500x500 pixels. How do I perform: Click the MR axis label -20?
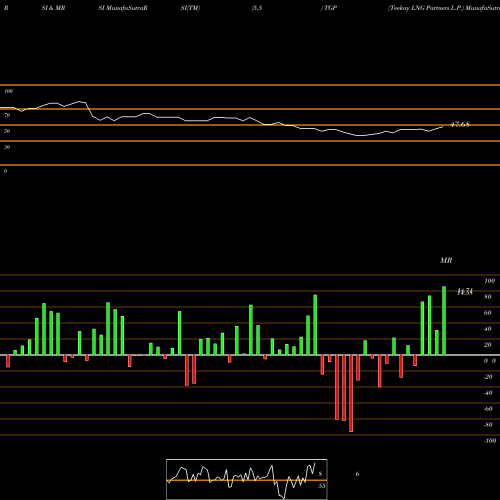488,377
